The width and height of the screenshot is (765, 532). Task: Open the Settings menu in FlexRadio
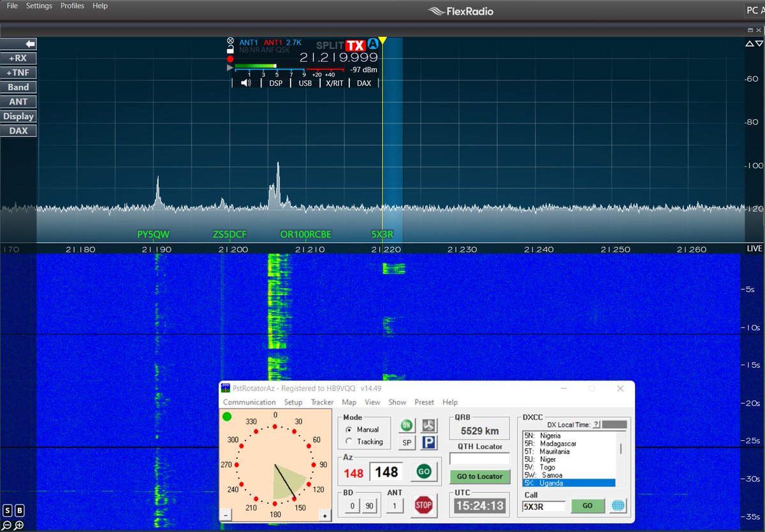40,6
